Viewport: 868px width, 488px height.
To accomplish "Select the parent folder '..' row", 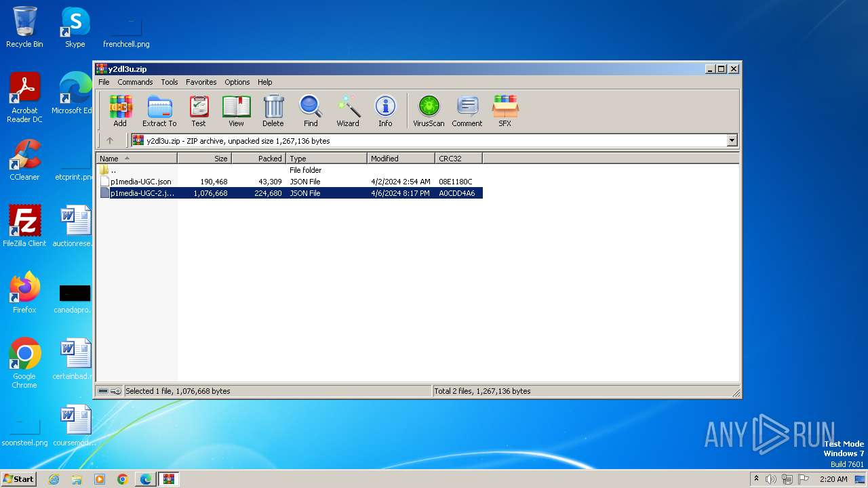I will coord(290,170).
